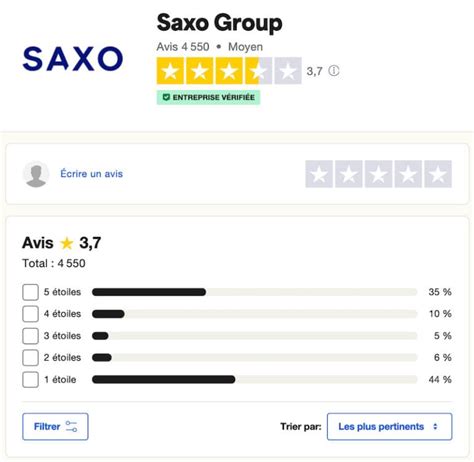Click the Écrire un avis link
The image size is (474, 462).
point(91,174)
